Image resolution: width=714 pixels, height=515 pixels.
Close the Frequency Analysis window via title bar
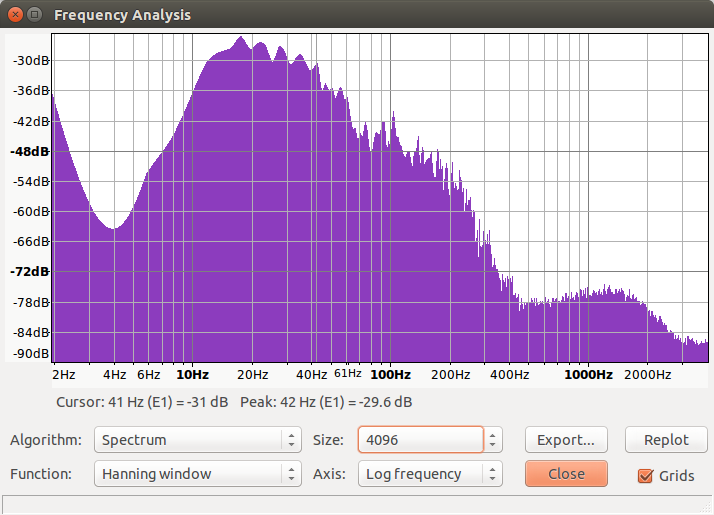point(15,15)
